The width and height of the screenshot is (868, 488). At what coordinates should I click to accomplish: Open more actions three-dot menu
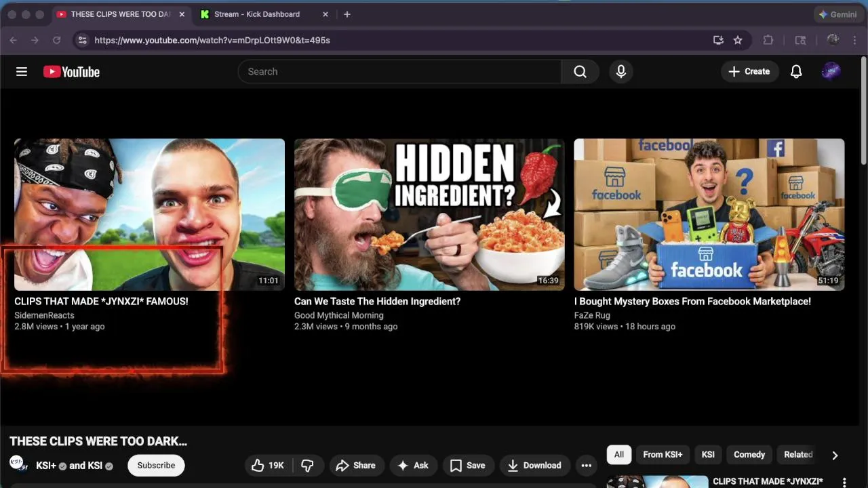(587, 465)
